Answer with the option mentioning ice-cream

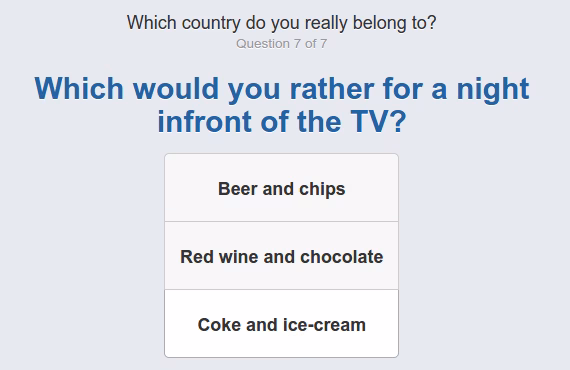[x=281, y=323]
